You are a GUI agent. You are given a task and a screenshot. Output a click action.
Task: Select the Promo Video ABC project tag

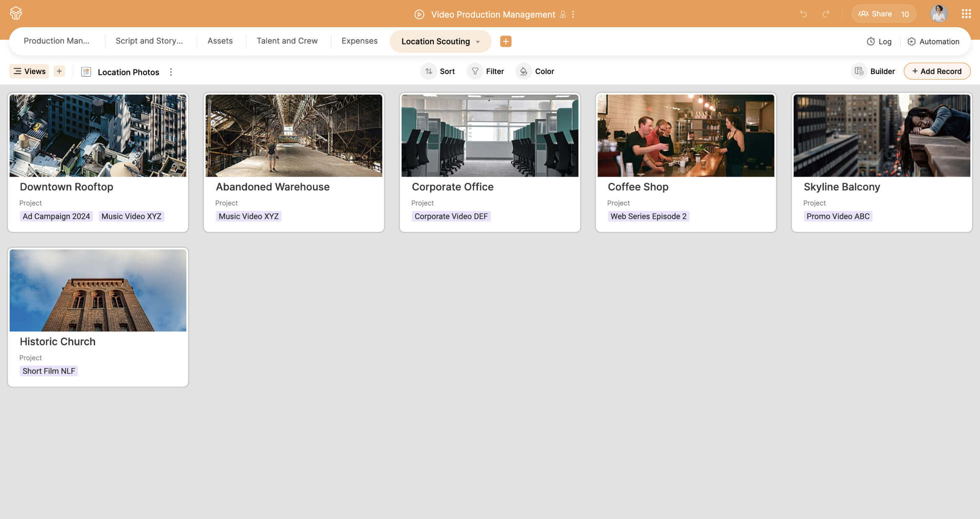pos(838,216)
